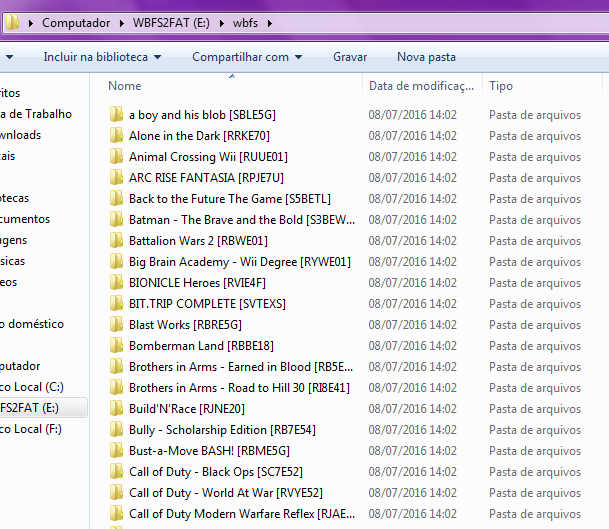Screen dimensions: 609x529
Task: Click the BIT.TRIP COMPLETE folder icon
Action: coord(117,304)
